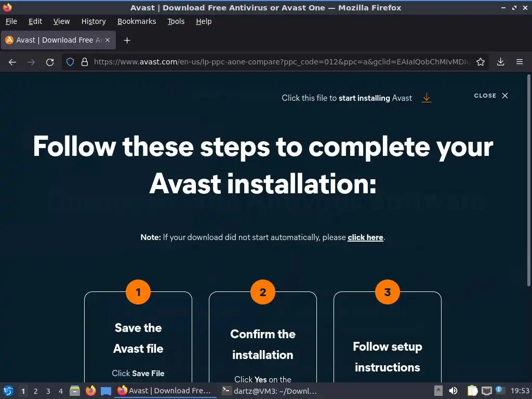This screenshot has width=532, height=399.
Task: Click the 'Click this file to start installing' text
Action: pyautogui.click(x=347, y=98)
